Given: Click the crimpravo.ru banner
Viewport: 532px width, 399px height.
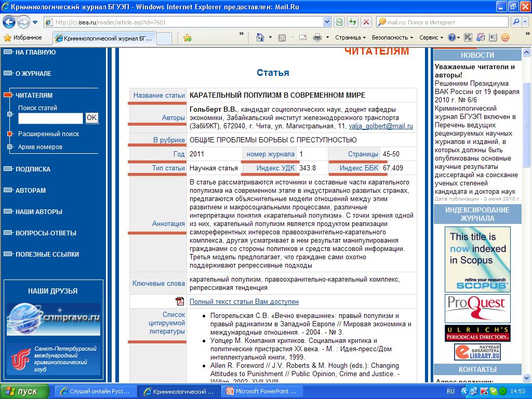Looking at the screenshot, I should coord(54,320).
